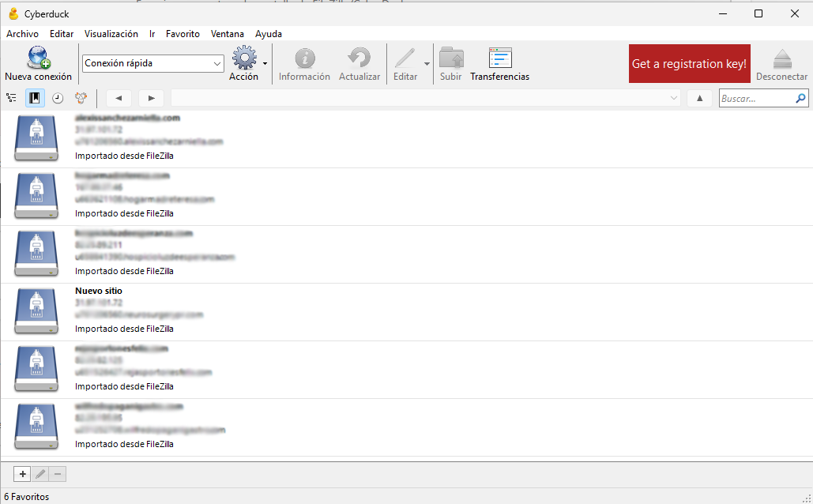Expand the Editar dropdown arrow
The image size is (813, 504).
click(x=427, y=63)
